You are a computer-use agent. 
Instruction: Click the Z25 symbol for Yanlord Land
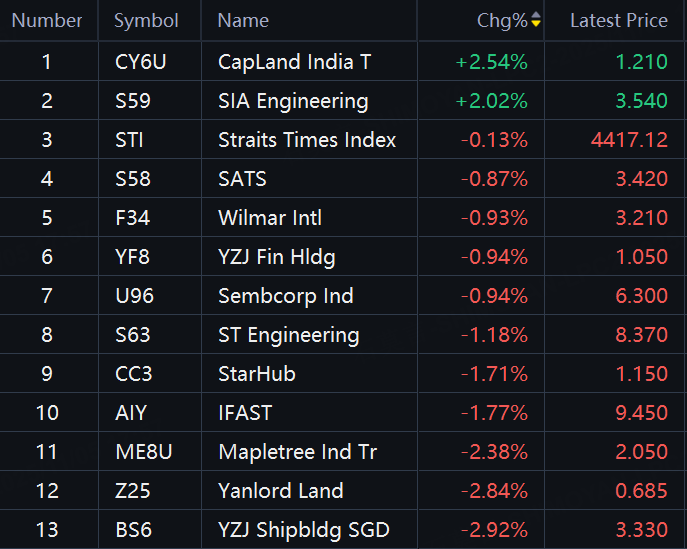[131, 491]
